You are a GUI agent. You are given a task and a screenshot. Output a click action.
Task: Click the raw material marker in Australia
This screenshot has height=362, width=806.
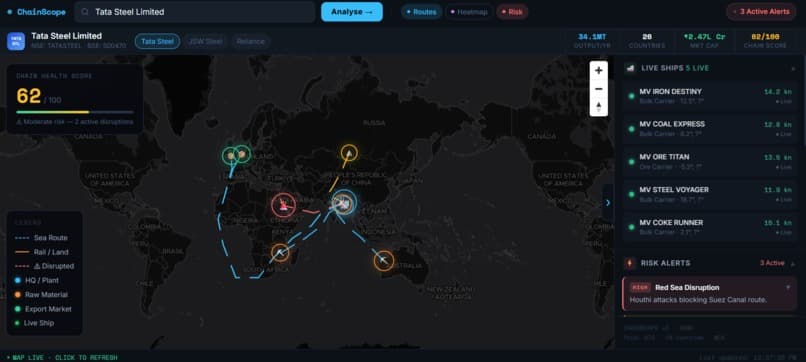point(383,261)
